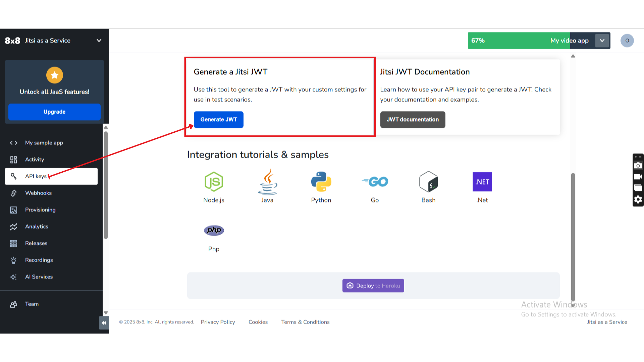Open the Php integration sample

coord(214,231)
